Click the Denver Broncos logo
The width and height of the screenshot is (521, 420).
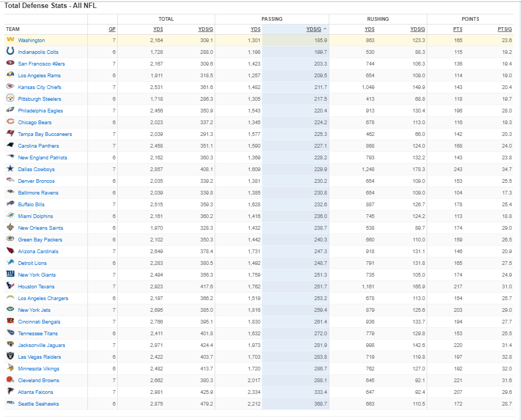(10, 180)
